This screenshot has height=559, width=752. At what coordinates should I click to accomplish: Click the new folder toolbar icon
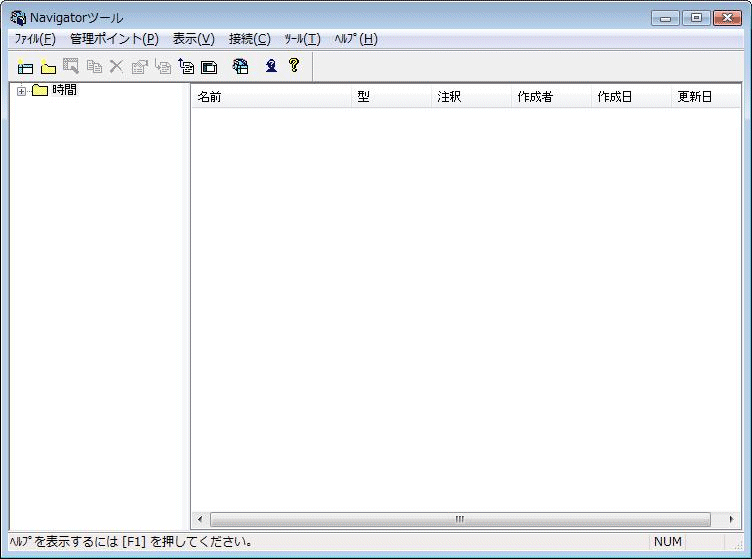click(48, 67)
